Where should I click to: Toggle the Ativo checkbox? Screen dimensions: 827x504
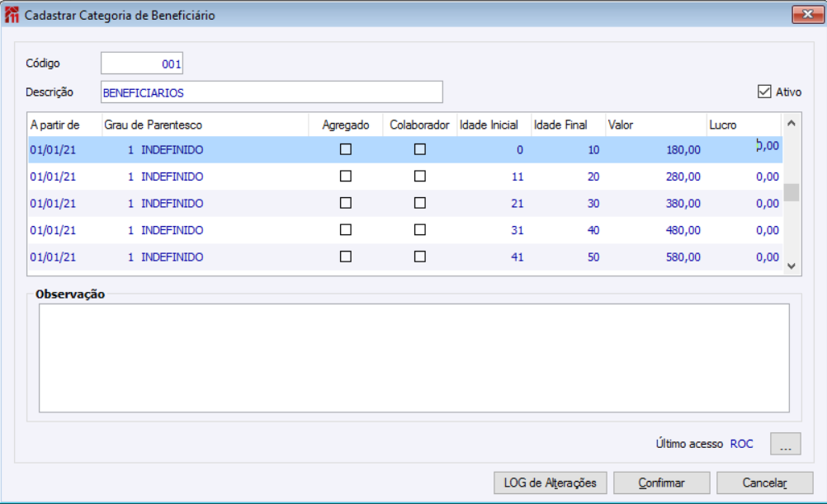764,92
